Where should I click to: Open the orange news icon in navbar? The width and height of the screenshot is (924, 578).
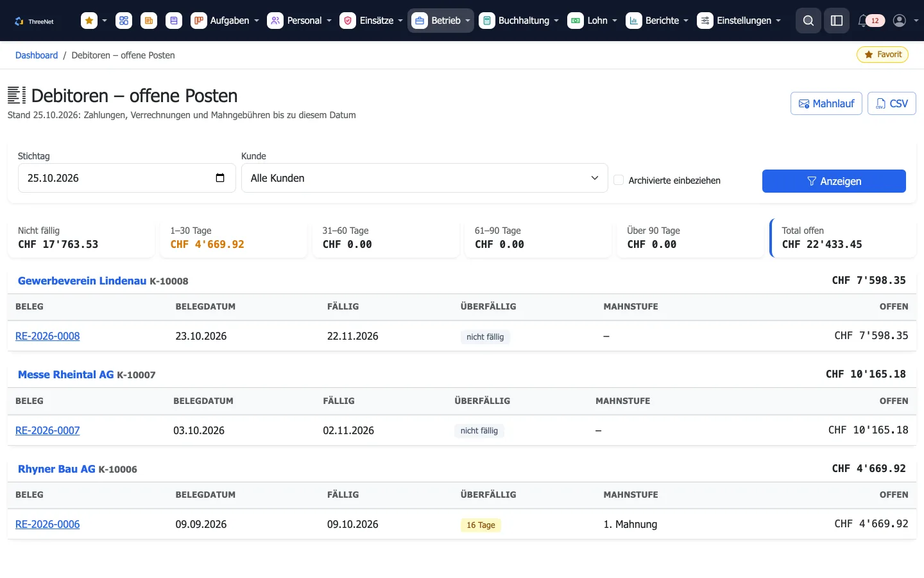149,21
